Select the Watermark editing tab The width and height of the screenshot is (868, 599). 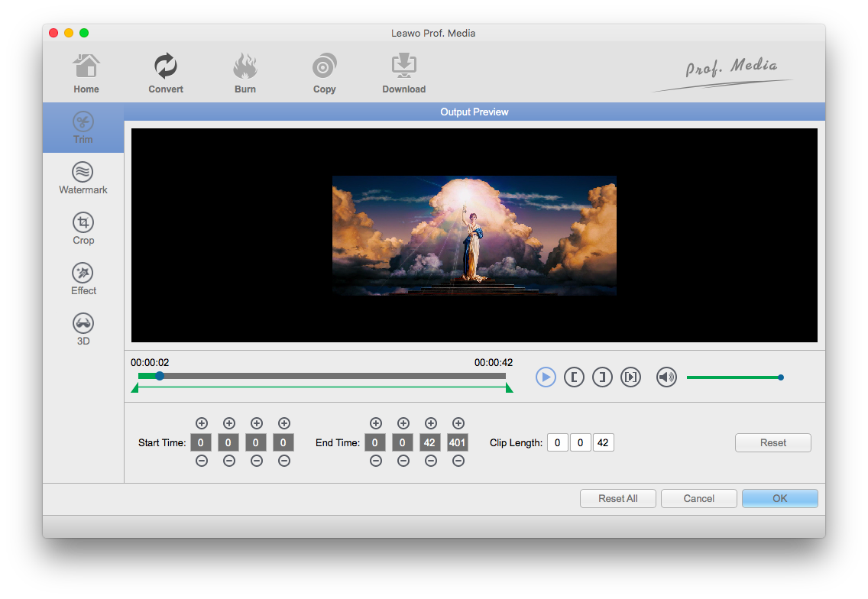[83, 178]
